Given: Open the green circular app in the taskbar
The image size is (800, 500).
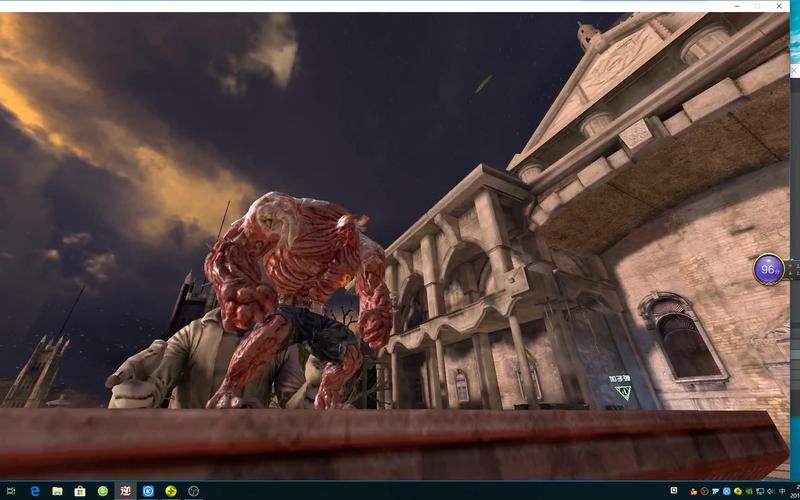Looking at the screenshot, I should click(x=103, y=491).
